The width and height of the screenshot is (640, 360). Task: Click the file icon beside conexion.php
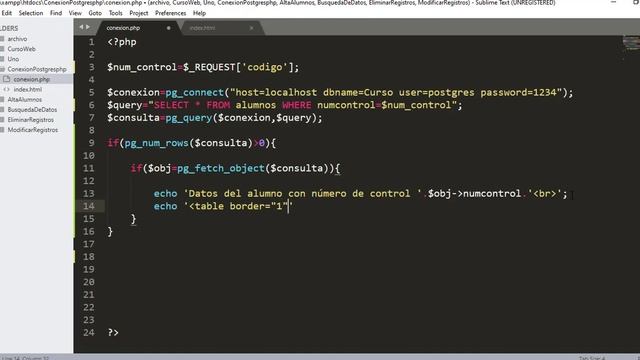click(6, 79)
